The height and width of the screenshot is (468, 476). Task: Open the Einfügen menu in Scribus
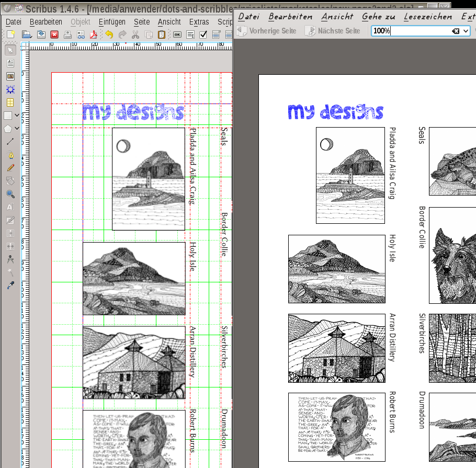click(112, 22)
